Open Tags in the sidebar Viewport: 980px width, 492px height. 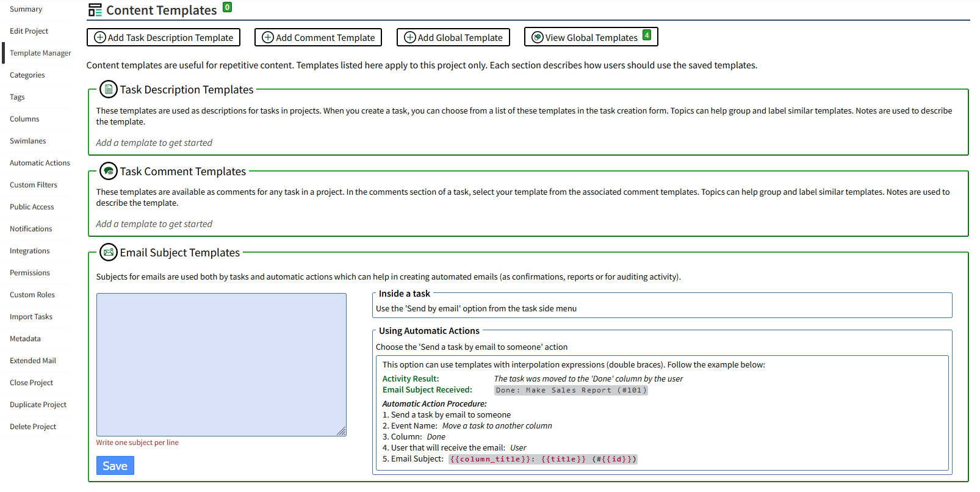pos(17,97)
